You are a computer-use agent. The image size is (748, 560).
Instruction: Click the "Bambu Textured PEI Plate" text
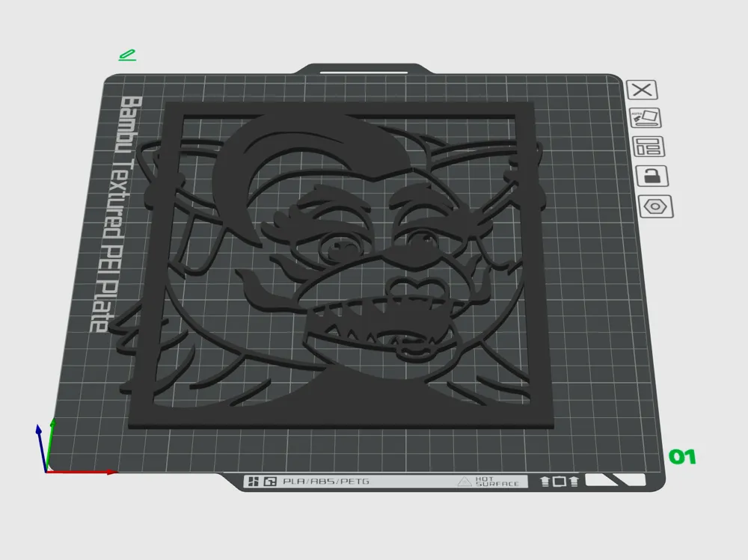click(x=115, y=214)
